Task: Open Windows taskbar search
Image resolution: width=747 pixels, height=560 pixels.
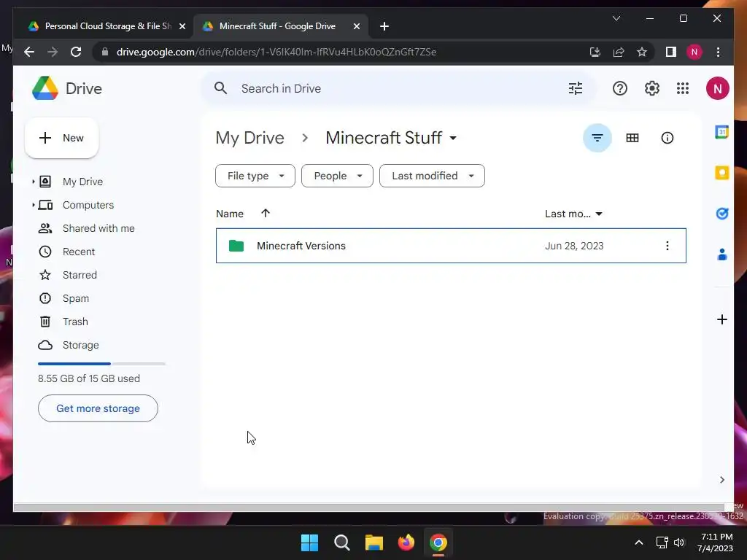Action: 341,542
